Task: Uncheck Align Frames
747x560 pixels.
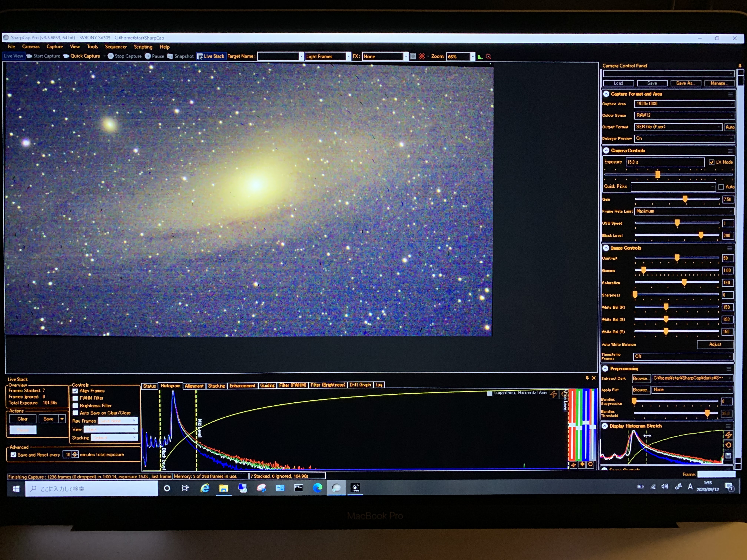Action: pos(75,391)
